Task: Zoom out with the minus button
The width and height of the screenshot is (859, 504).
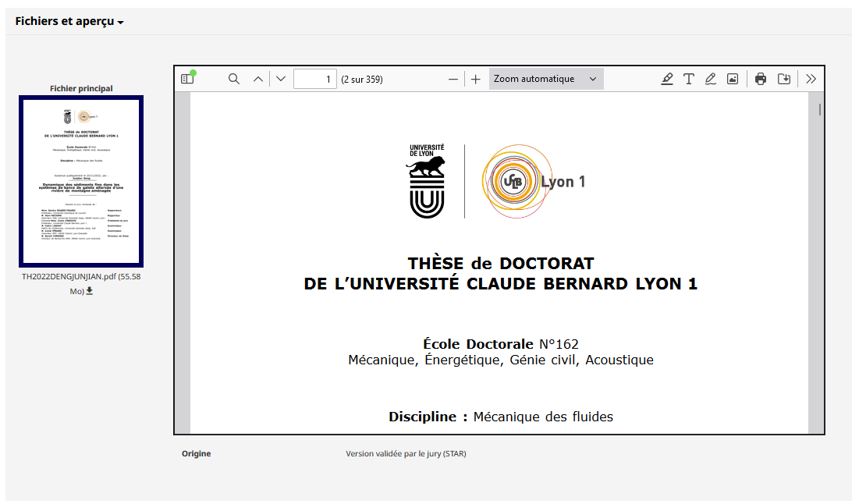Action: coord(453,79)
